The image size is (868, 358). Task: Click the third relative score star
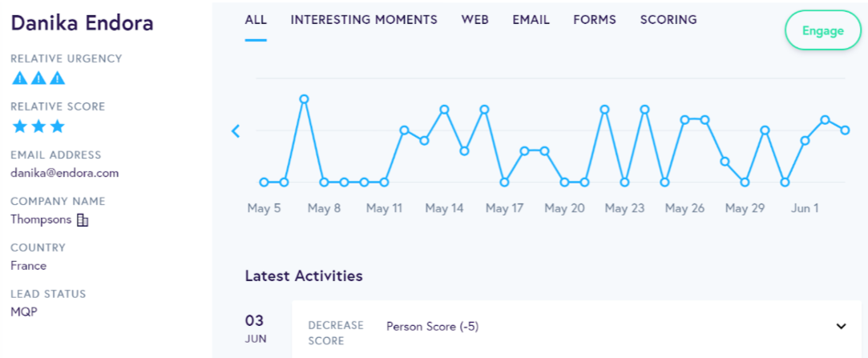(x=57, y=127)
